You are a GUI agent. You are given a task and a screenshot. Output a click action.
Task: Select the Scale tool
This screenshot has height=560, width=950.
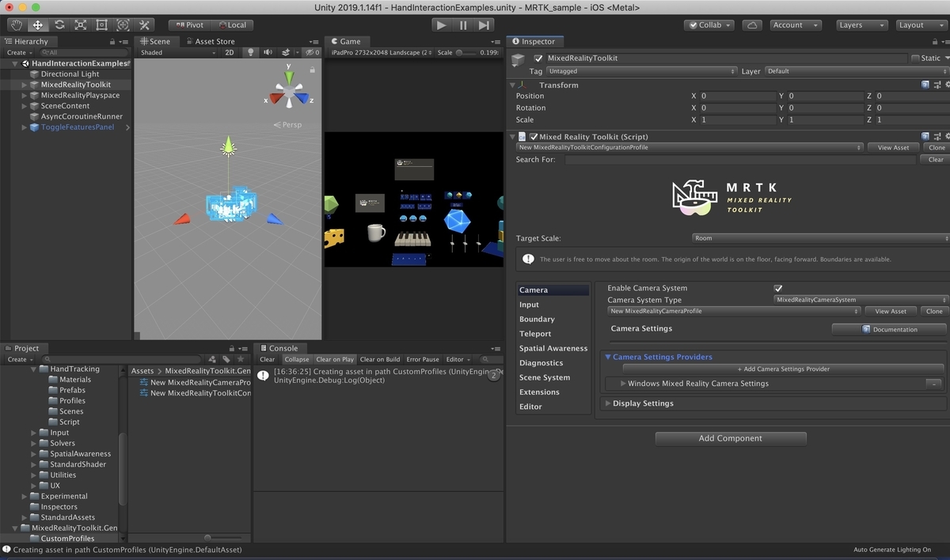click(80, 25)
